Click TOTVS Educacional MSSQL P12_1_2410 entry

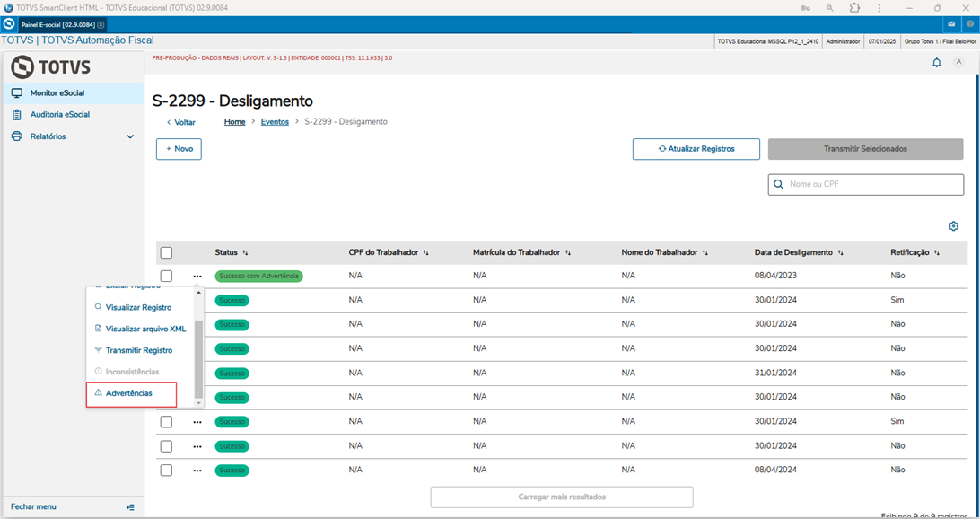coord(768,42)
